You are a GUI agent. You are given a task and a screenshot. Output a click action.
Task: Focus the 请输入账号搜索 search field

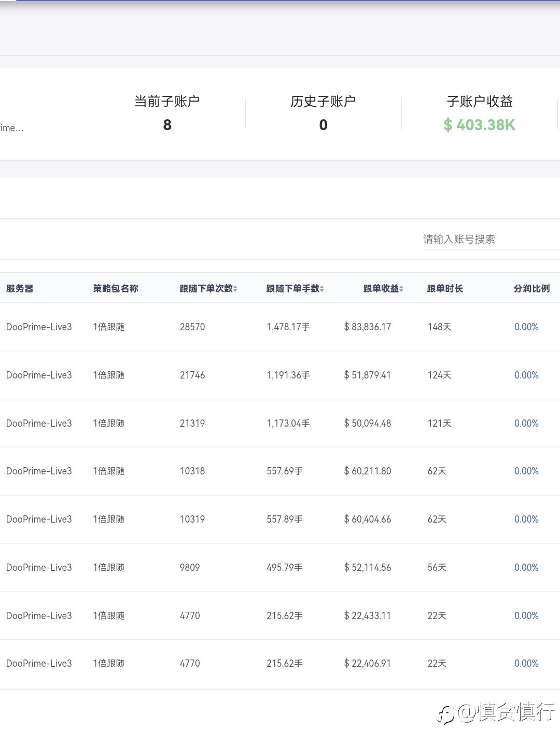487,239
